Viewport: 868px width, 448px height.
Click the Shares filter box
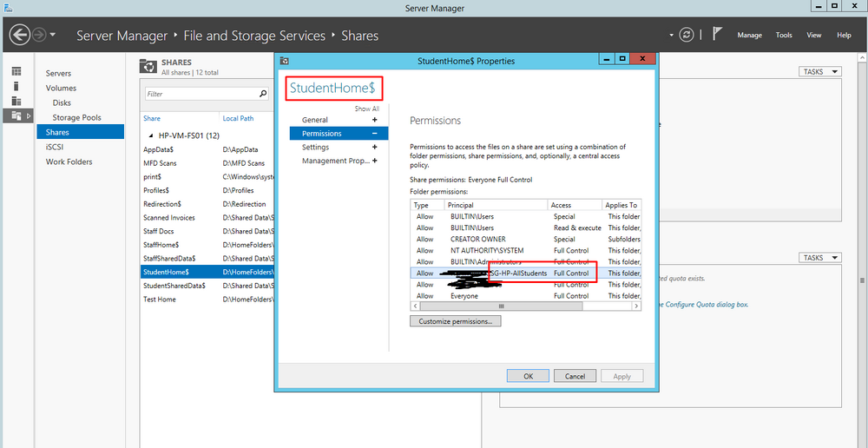pyautogui.click(x=201, y=94)
